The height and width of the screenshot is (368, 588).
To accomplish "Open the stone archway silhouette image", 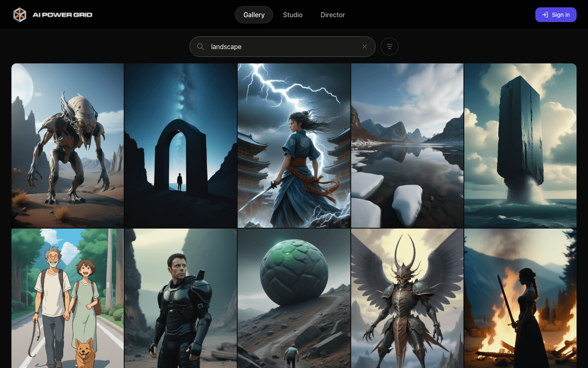I will (181, 146).
